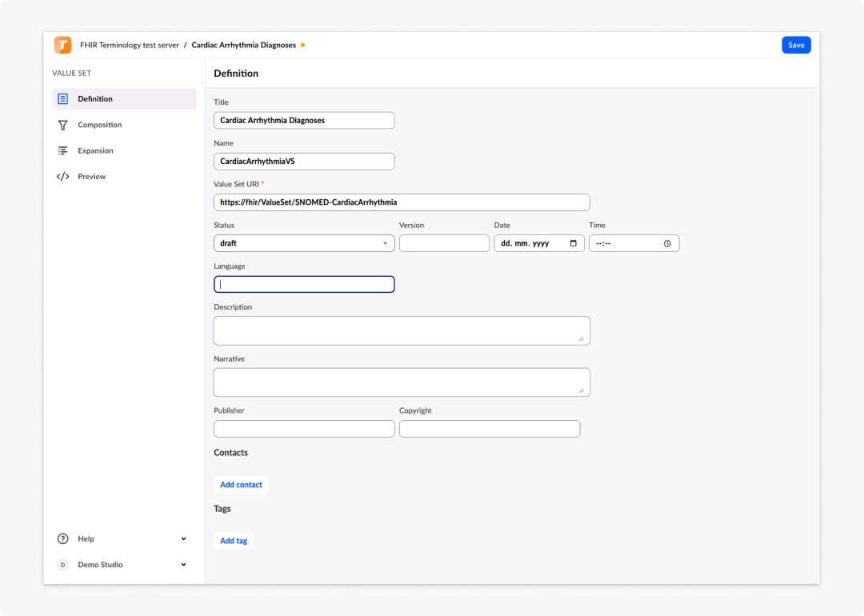Click the Expansion list icon

pos(63,150)
